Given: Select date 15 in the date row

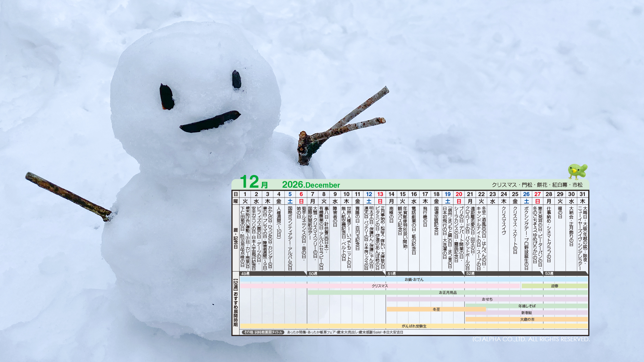Looking at the screenshot, I should tap(402, 194).
